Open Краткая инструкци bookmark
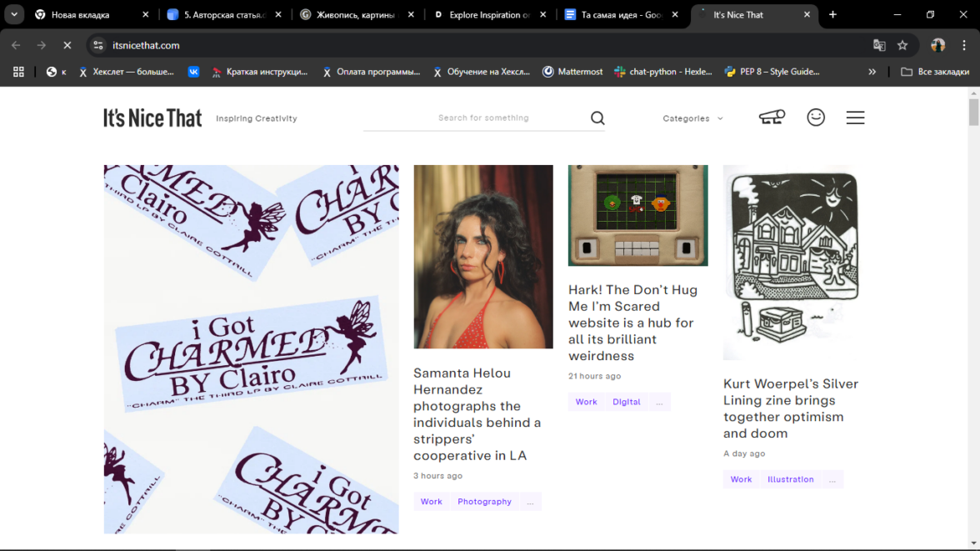Image resolution: width=980 pixels, height=551 pixels. (260, 72)
